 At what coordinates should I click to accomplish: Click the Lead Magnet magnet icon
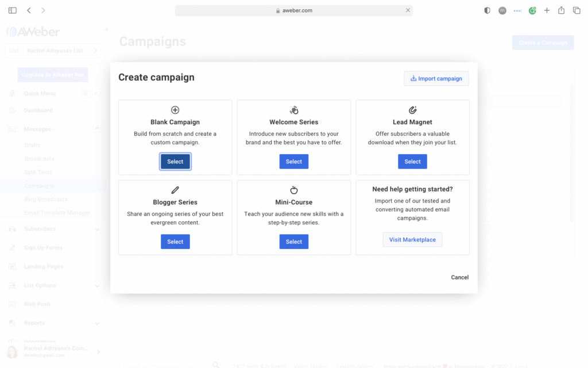[412, 110]
